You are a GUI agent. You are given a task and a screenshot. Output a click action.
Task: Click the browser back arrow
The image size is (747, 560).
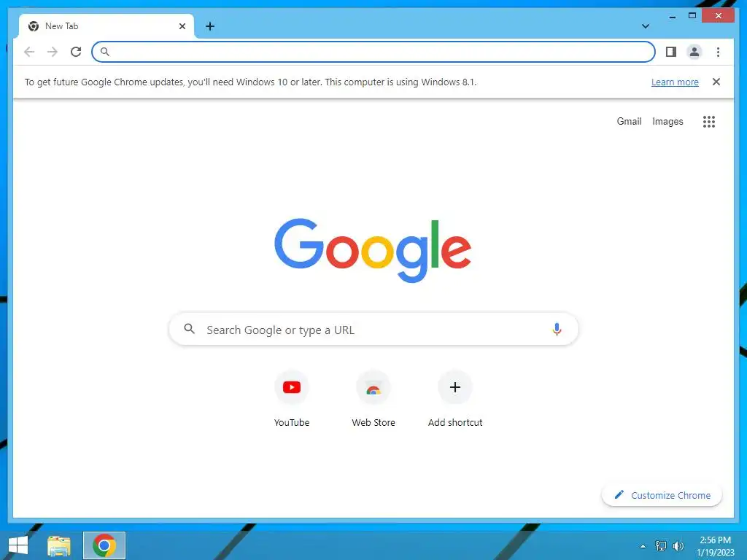pos(29,52)
